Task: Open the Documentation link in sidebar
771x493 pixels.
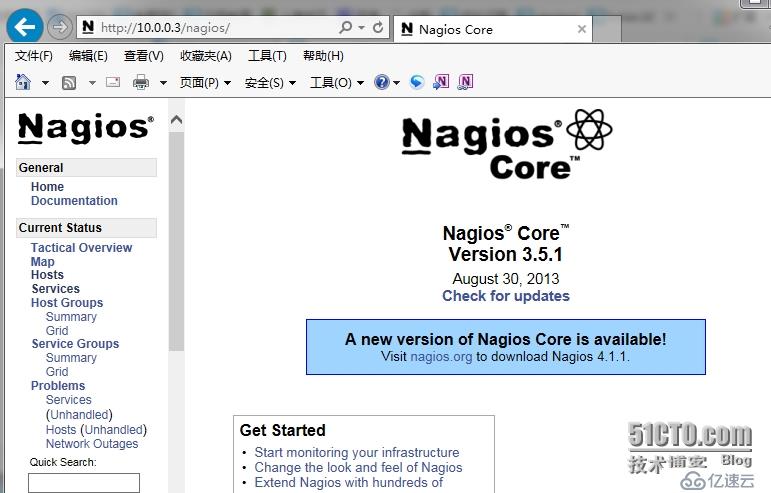Action: point(74,201)
